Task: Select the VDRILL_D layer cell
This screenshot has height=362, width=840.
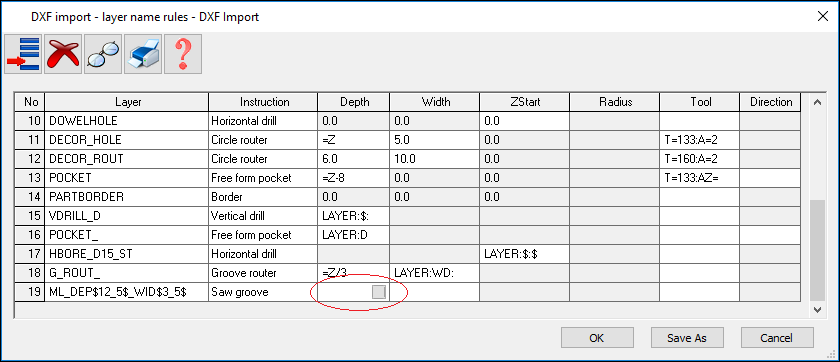Action: click(127, 216)
